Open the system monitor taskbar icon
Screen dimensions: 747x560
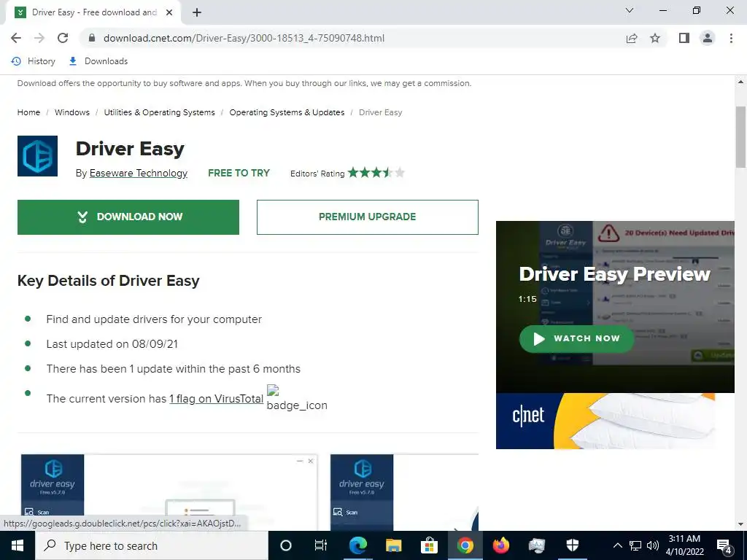(x=536, y=545)
